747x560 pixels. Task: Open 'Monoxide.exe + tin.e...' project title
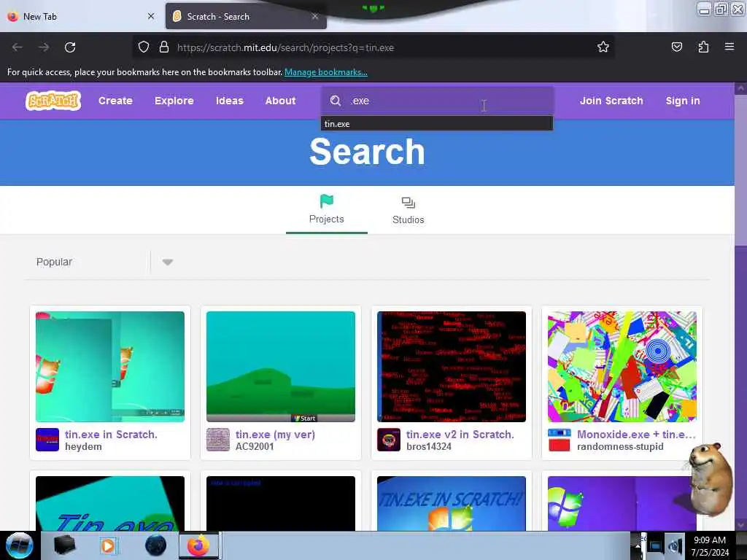point(636,435)
